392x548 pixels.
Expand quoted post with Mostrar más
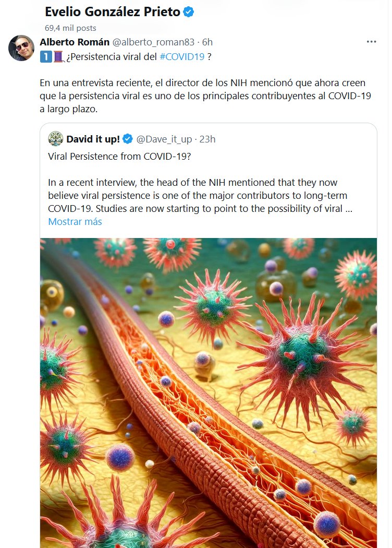[75, 221]
